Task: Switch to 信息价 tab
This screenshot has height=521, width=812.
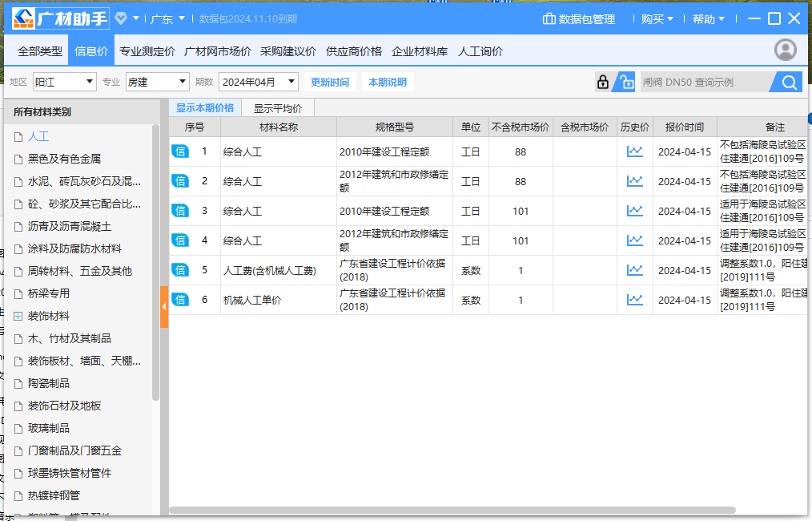Action: pos(91,50)
